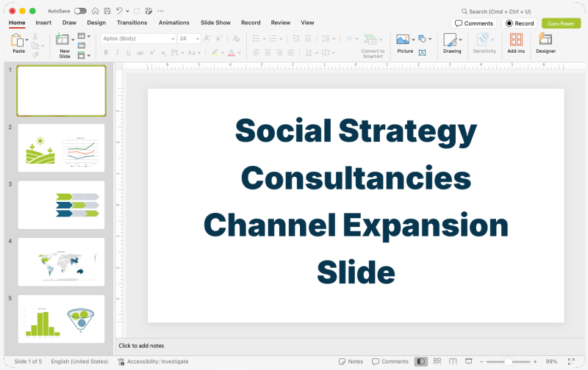Adjust the zoom slider in status bar
This screenshot has width=588, height=370.
(x=508, y=362)
